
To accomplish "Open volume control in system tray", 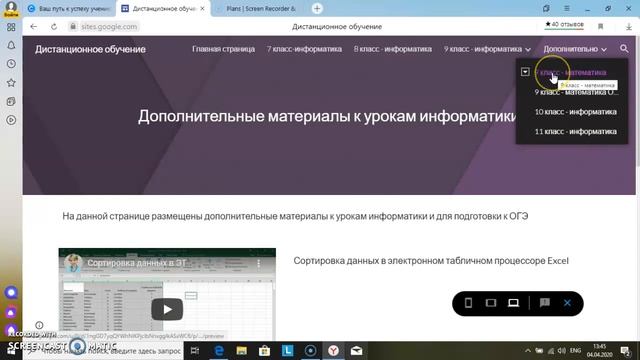I will pos(562,351).
